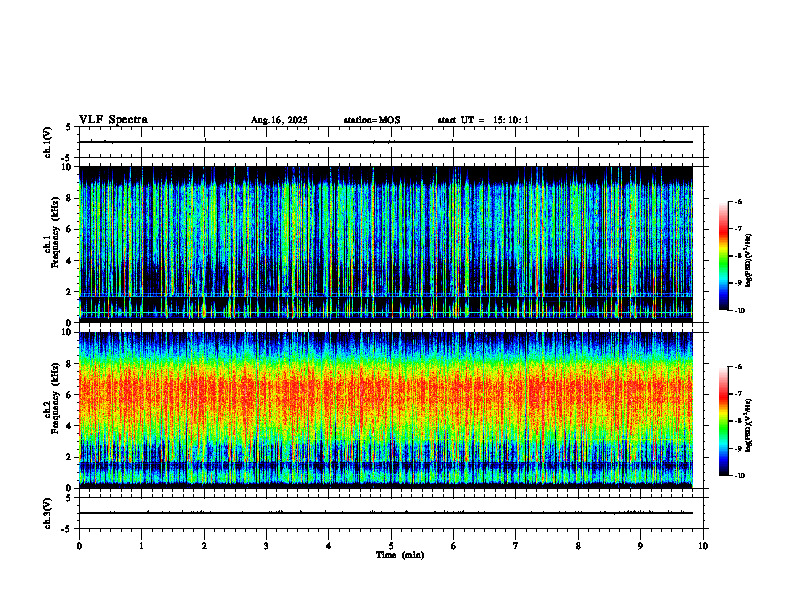
Task: Click time axis tick label "9"
Action: (640, 546)
